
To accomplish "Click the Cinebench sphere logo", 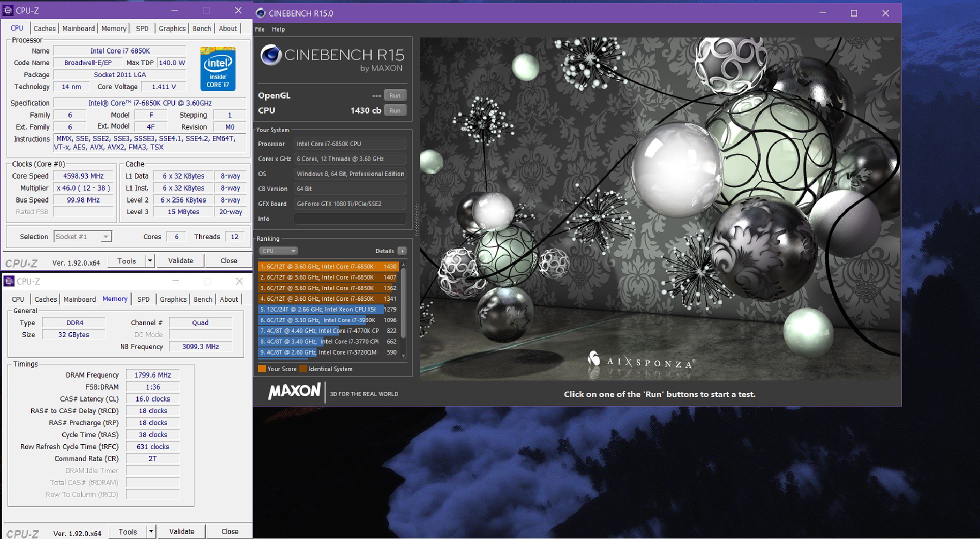I will 270,55.
